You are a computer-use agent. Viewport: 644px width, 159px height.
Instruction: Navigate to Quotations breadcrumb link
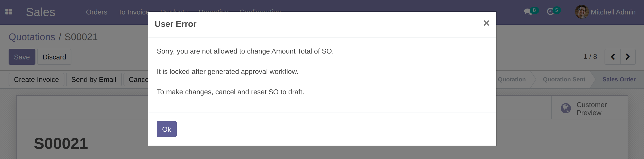(x=32, y=37)
